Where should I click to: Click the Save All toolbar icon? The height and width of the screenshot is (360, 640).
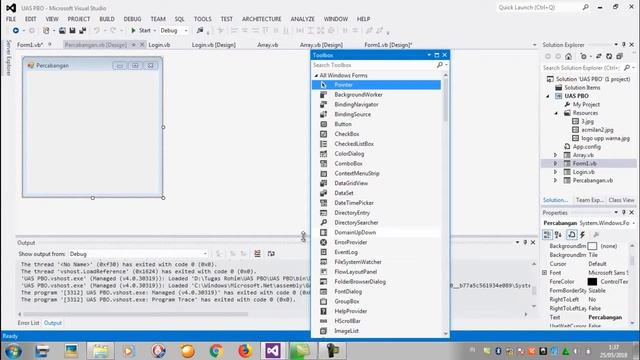click(x=83, y=31)
